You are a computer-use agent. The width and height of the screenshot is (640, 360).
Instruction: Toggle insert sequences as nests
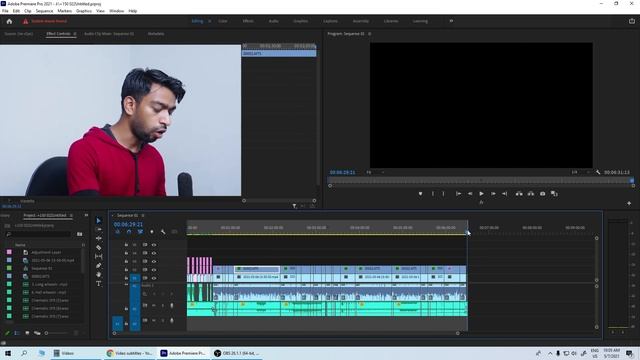(x=118, y=232)
